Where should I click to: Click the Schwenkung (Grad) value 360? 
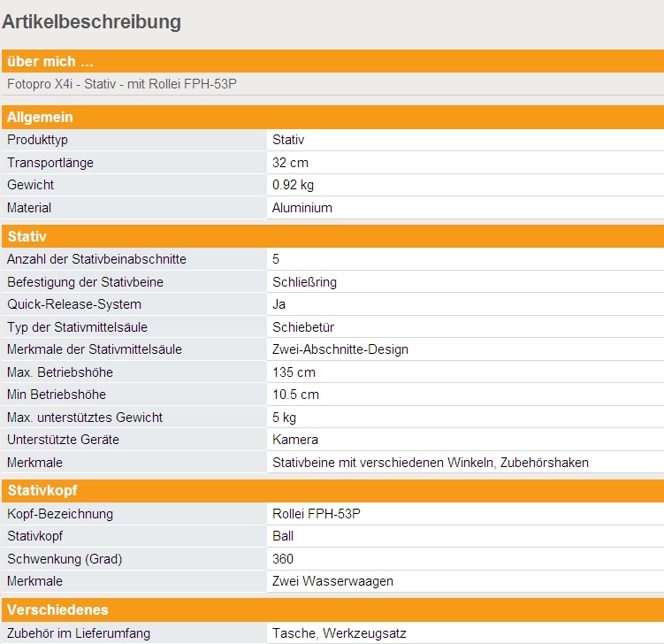click(283, 559)
